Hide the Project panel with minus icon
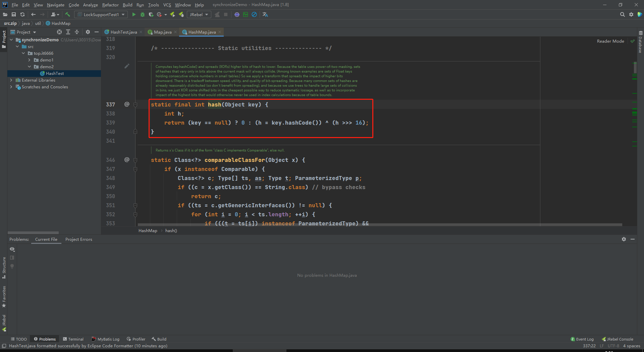The width and height of the screenshot is (644, 352). pyautogui.click(x=97, y=32)
